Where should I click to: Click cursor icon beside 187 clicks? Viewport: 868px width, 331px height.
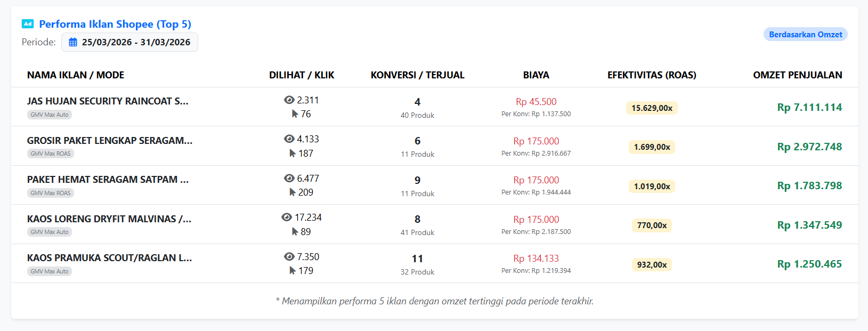tap(292, 153)
